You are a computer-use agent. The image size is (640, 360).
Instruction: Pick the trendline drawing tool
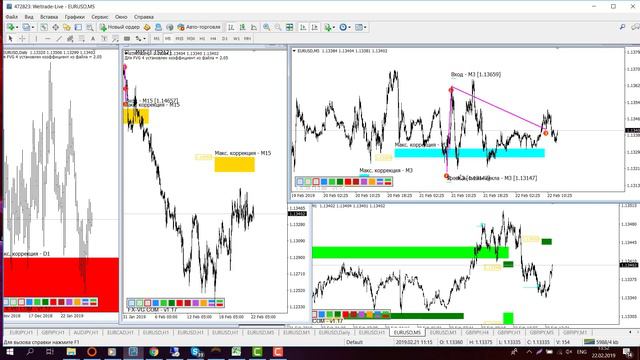(x=59, y=39)
